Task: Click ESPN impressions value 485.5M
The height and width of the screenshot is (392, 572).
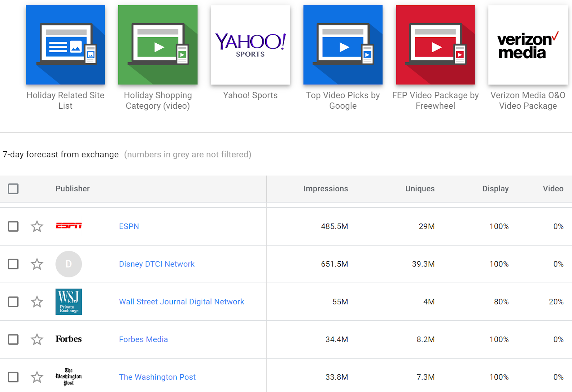Action: [x=335, y=226]
